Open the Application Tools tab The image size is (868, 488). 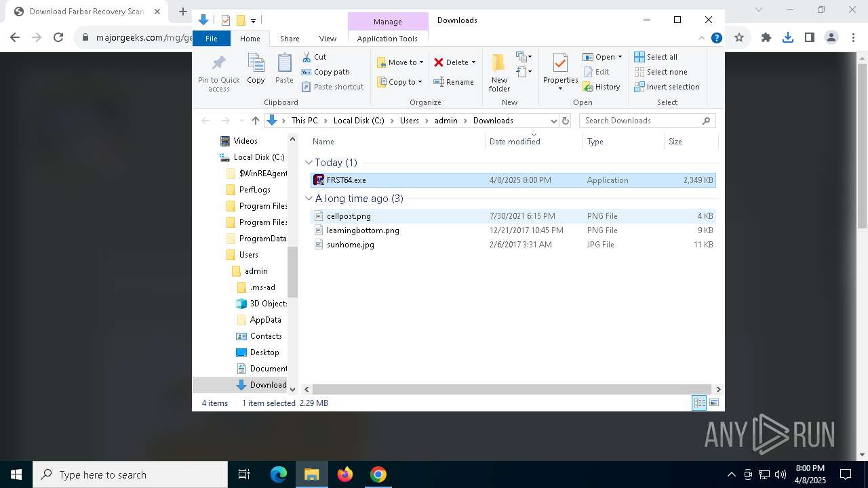387,39
